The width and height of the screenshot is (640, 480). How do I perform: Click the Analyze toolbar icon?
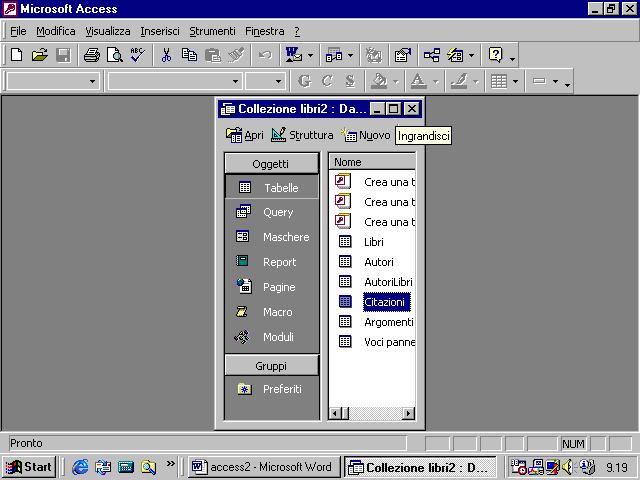click(x=334, y=55)
